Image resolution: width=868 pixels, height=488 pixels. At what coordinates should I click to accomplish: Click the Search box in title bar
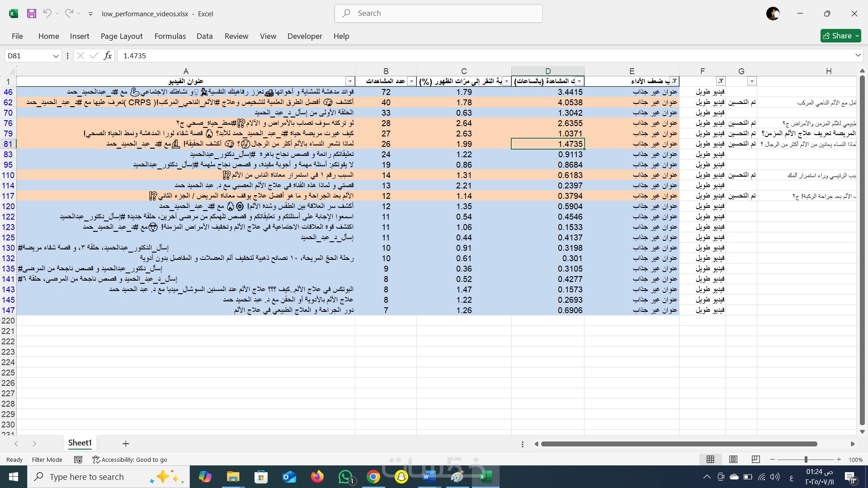pos(439,14)
